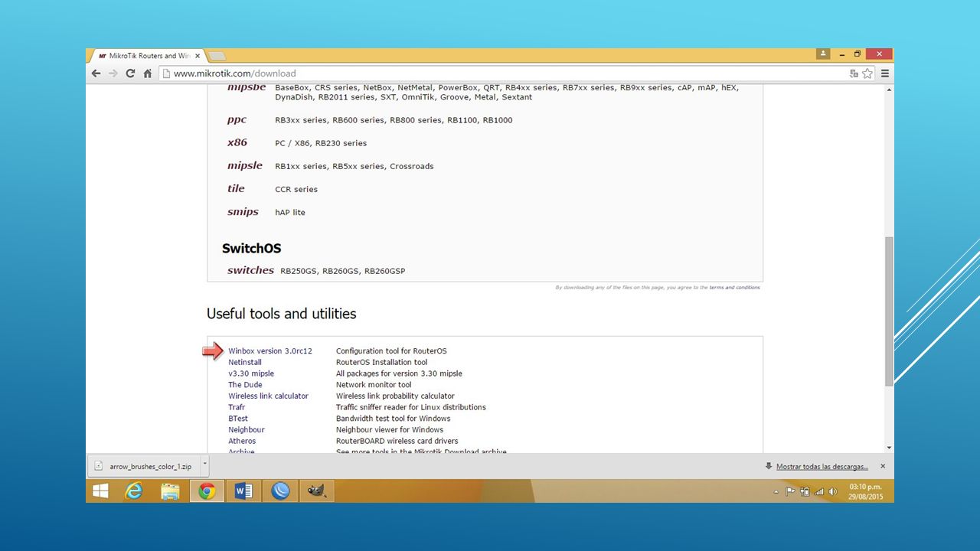Viewport: 980px width, 551px height.
Task: Click the 'RouterBOARD wireless card drivers' text
Action: click(397, 441)
